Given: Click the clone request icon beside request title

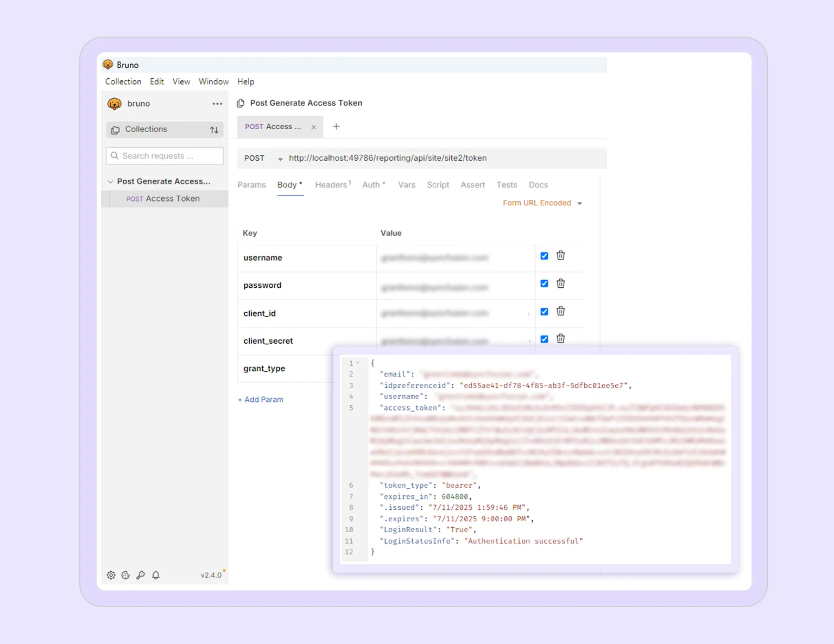Looking at the screenshot, I should click(x=240, y=103).
